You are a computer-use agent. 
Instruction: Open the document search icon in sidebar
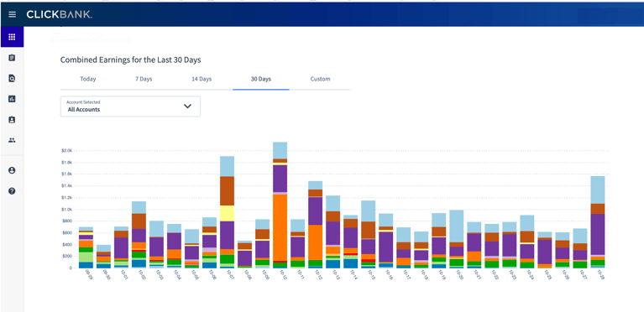(12, 78)
